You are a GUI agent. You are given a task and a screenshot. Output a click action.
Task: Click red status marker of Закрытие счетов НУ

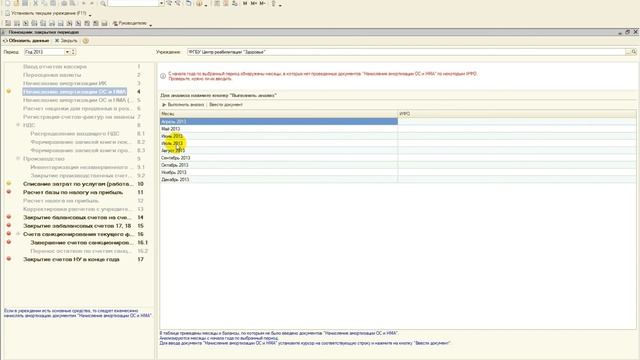(x=9, y=259)
